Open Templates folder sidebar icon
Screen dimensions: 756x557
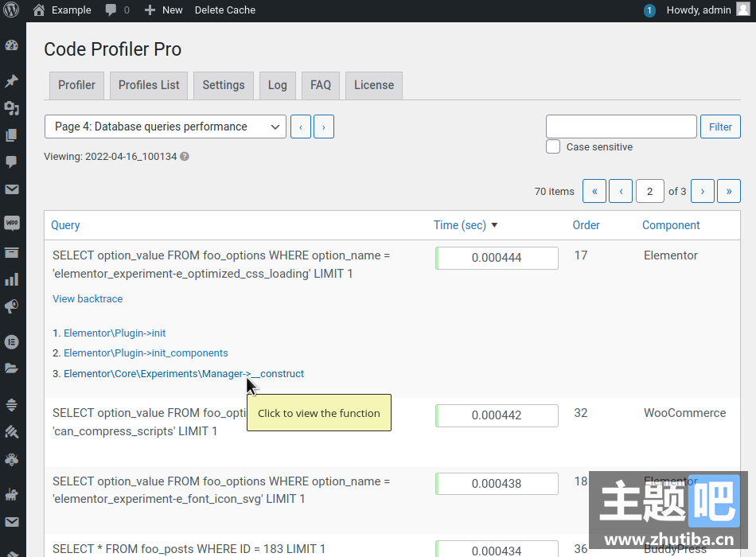tap(12, 368)
